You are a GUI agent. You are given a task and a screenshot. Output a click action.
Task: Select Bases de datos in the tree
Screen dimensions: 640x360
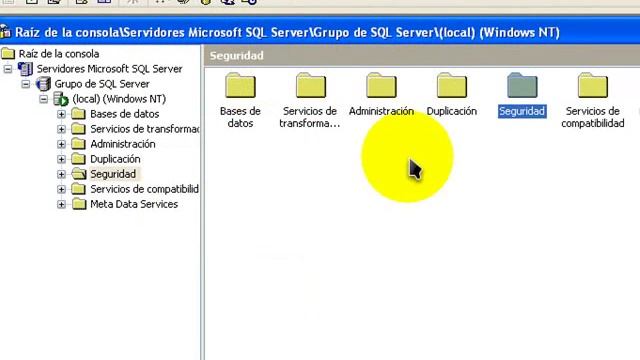click(124, 114)
